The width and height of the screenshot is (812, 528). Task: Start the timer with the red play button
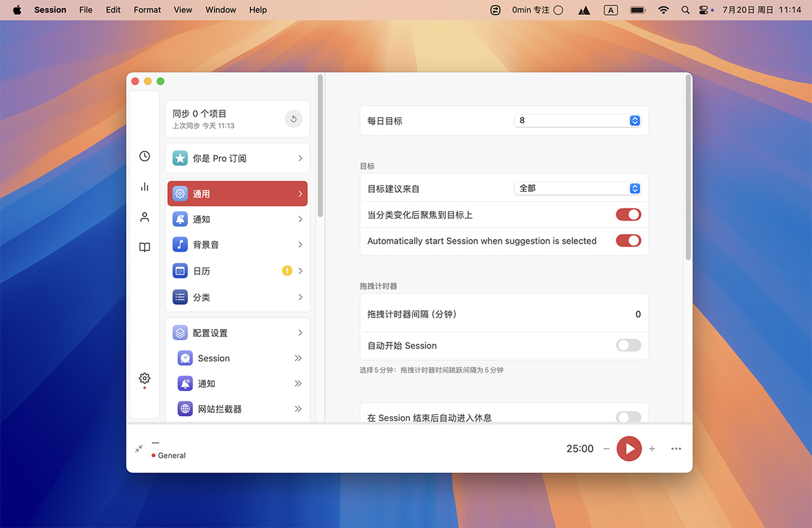pyautogui.click(x=629, y=448)
